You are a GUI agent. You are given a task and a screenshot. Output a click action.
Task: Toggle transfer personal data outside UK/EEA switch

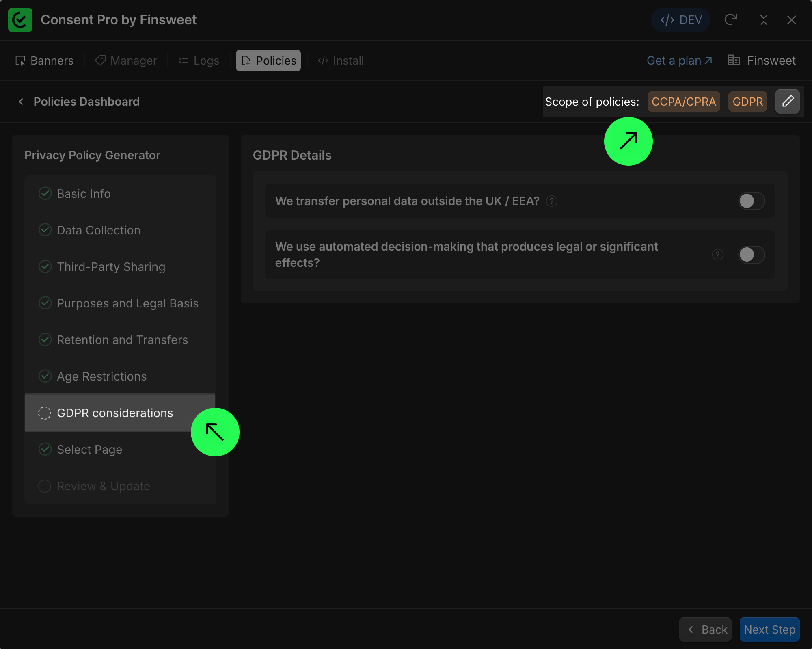pos(752,201)
